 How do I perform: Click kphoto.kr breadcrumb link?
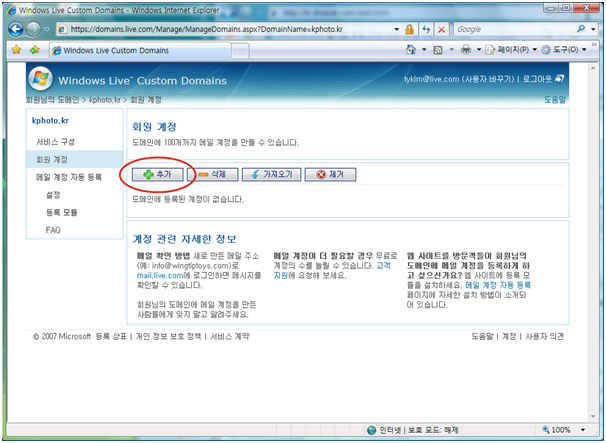[105, 100]
